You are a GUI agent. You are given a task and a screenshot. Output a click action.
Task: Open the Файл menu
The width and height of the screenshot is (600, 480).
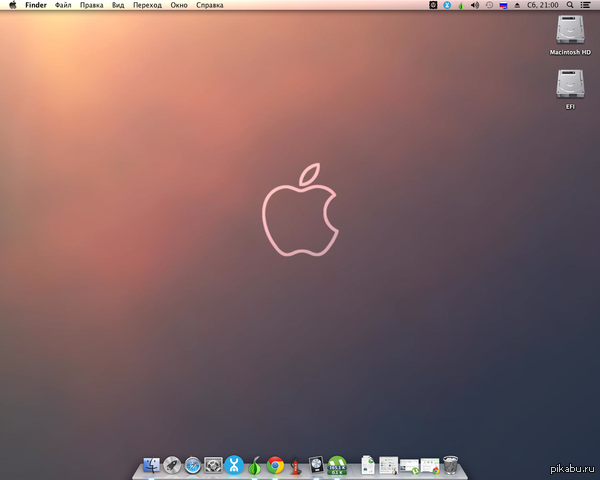[63, 5]
